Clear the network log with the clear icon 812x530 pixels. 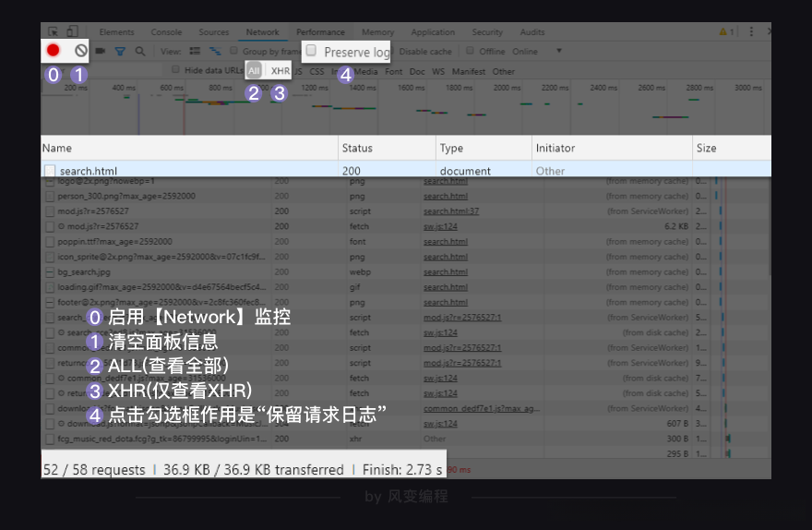(80, 50)
